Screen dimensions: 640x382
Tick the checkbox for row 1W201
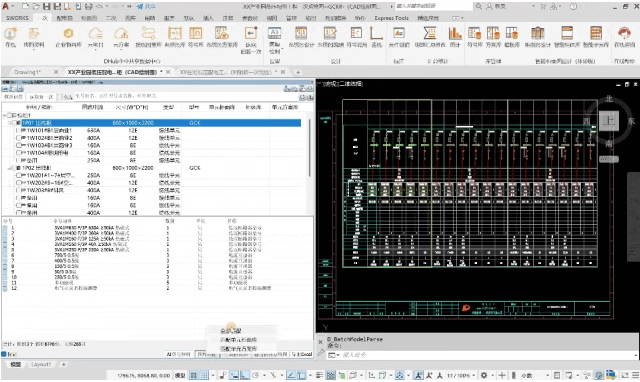coord(18,175)
